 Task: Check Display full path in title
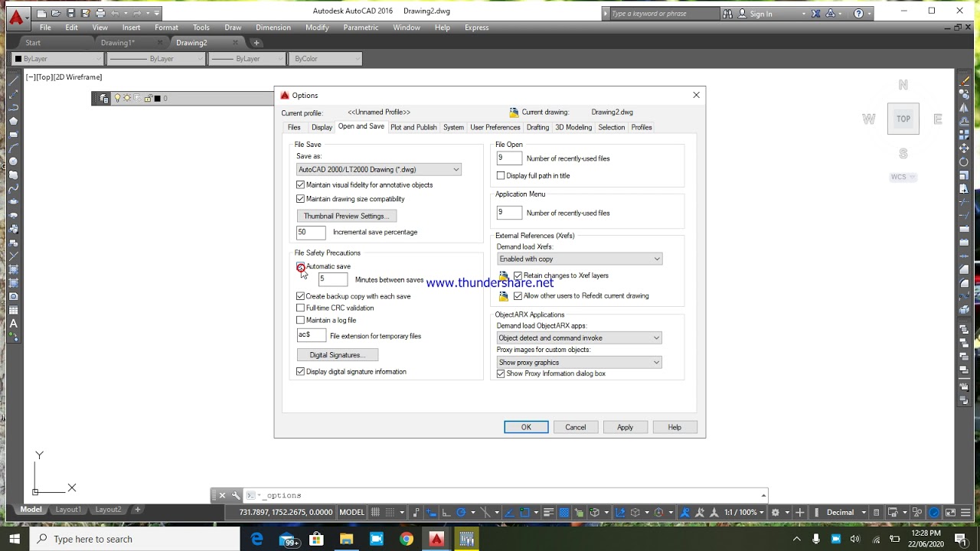point(501,175)
